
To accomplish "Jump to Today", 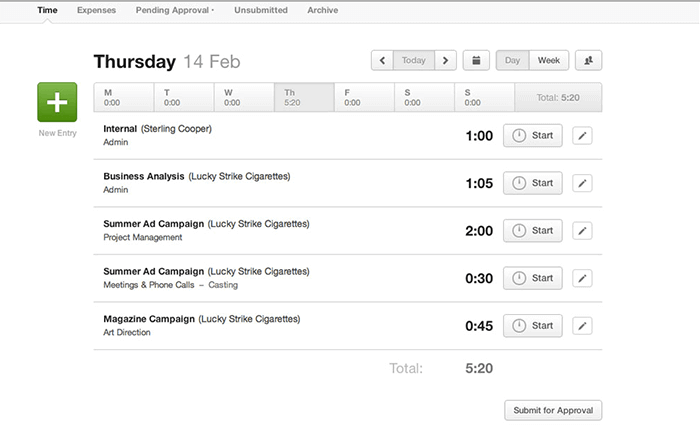I will click(413, 61).
